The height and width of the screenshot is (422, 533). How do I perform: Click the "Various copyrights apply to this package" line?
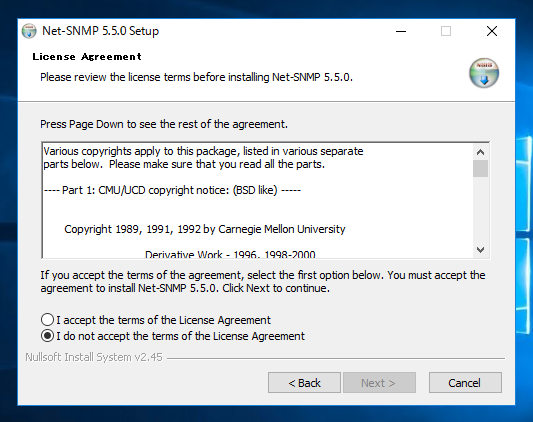coord(203,151)
